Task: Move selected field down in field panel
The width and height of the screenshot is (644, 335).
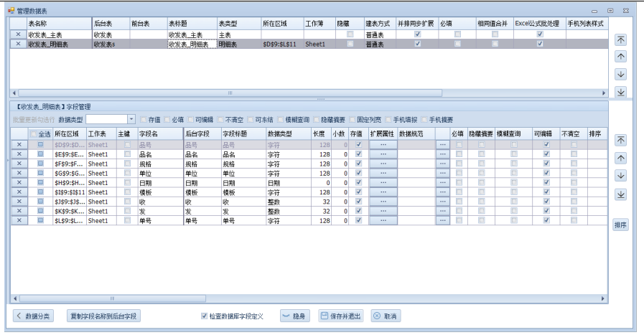Action: (x=620, y=176)
